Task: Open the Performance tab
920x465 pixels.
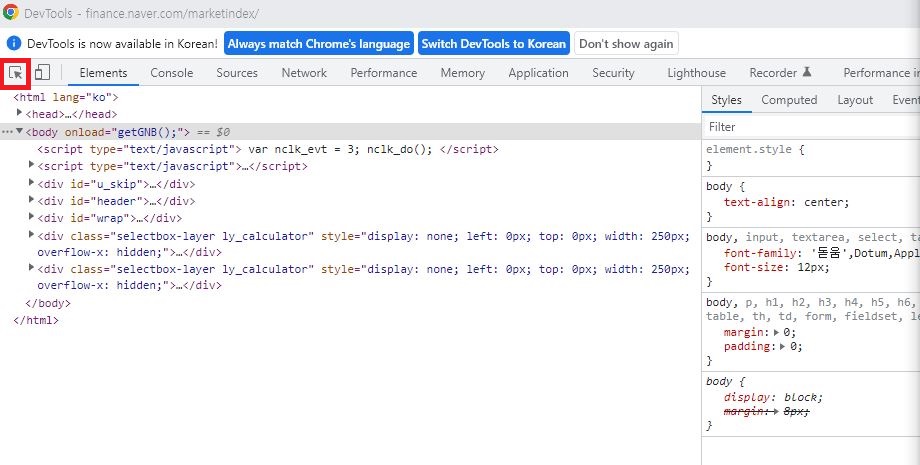Action: coord(384,73)
